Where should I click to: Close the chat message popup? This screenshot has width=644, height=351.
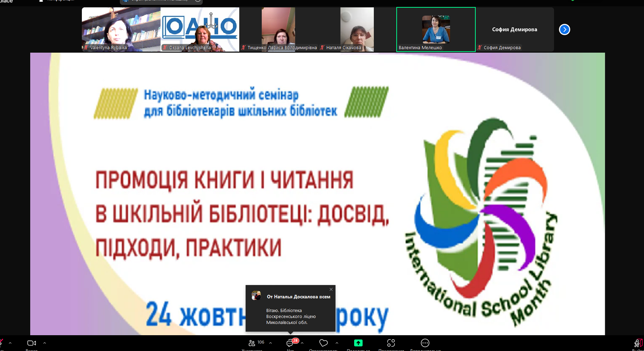click(331, 290)
